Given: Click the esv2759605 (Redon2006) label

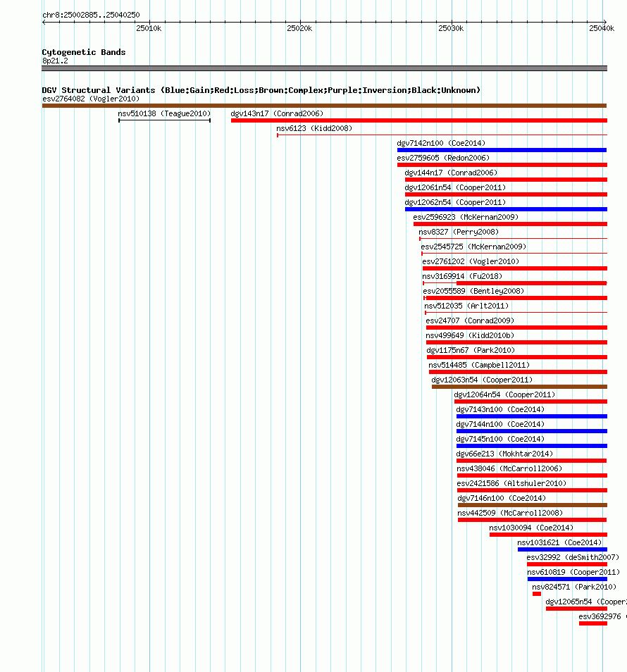Looking at the screenshot, I should (443, 158).
